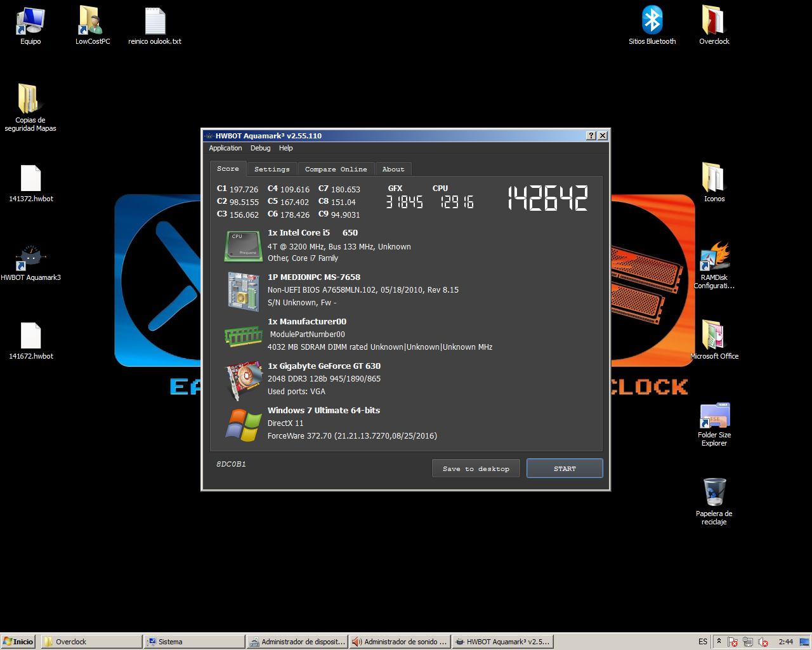Click the START benchmark button

tap(565, 468)
